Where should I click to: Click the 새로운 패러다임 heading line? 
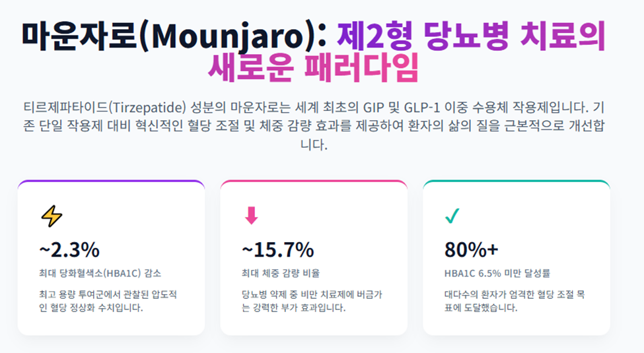click(x=313, y=68)
